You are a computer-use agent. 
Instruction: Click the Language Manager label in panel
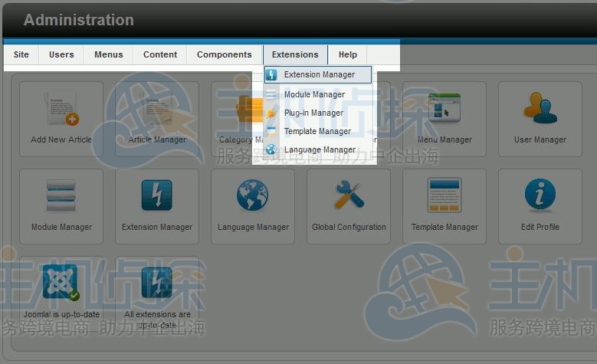(253, 227)
